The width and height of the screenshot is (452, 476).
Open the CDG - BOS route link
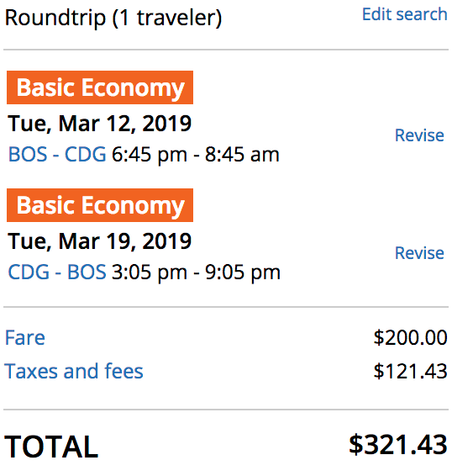pyautogui.click(x=57, y=272)
